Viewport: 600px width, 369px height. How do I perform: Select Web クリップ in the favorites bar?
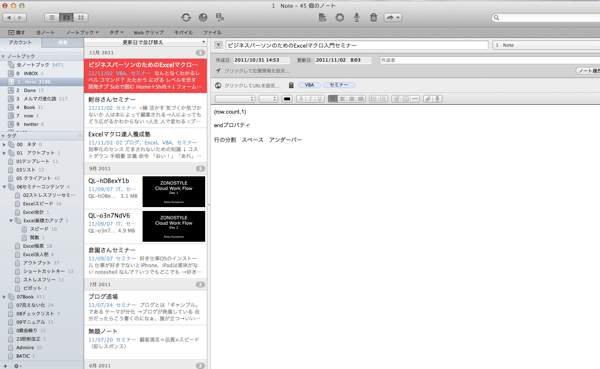pyautogui.click(x=148, y=33)
